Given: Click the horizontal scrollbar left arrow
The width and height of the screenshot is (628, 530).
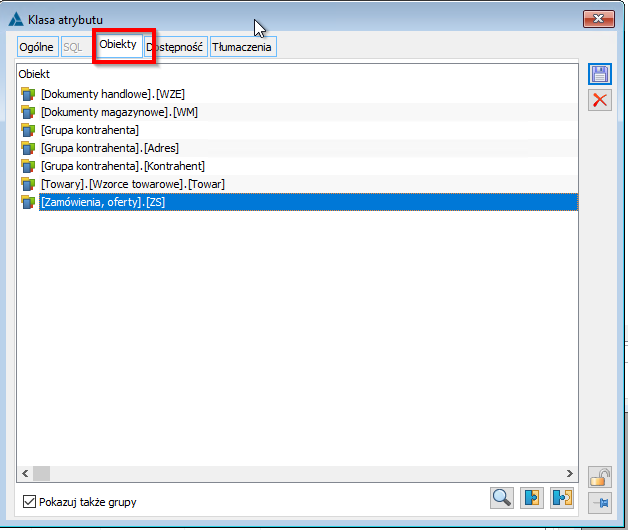Looking at the screenshot, I should pyautogui.click(x=24, y=473).
